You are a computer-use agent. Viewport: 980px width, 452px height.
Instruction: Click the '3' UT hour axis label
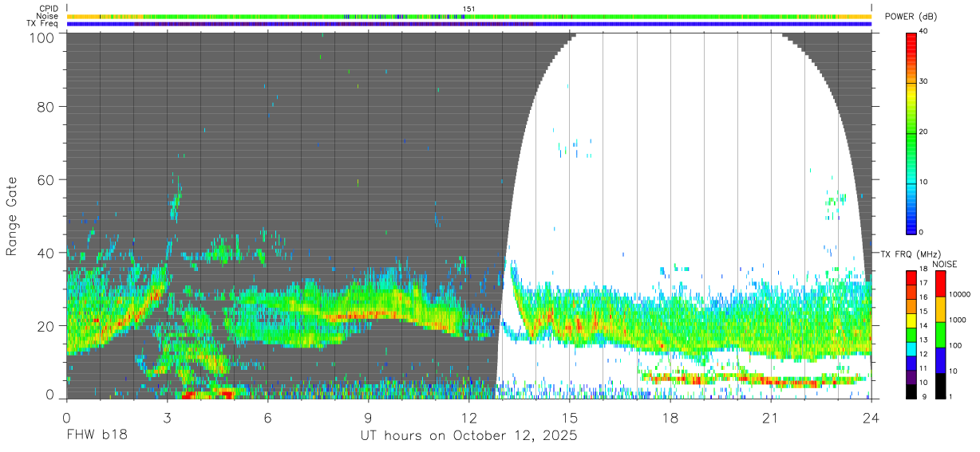(168, 417)
